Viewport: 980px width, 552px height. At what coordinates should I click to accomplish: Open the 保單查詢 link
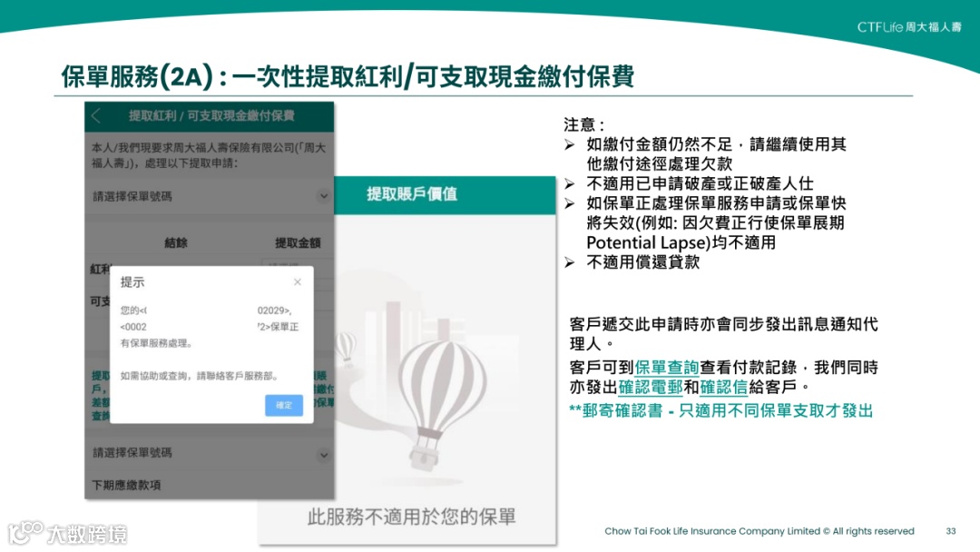666,366
